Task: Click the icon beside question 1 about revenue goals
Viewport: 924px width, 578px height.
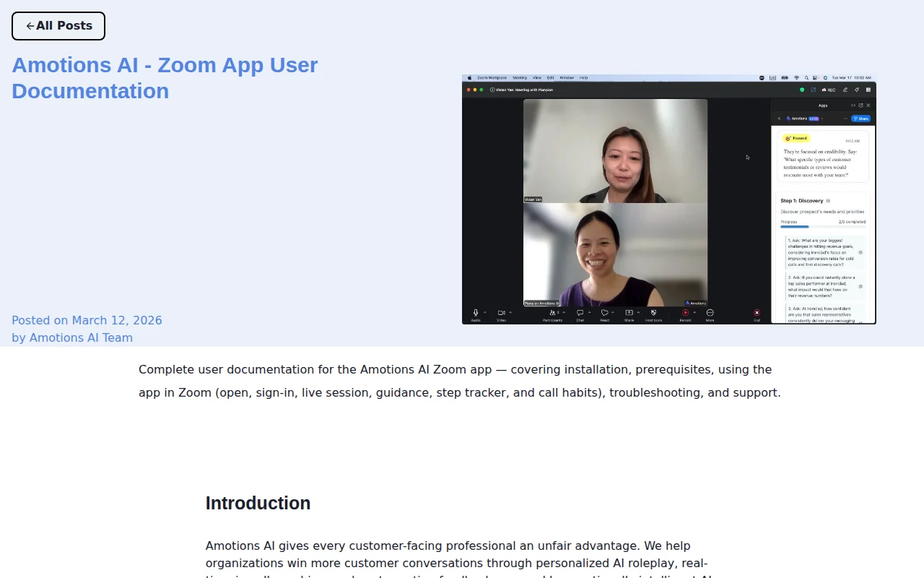Action: pos(860,252)
